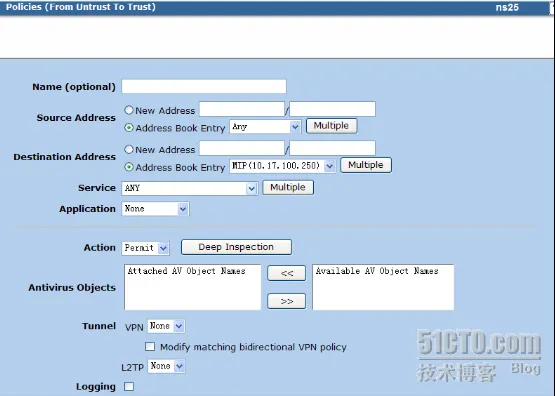Open the Application dropdown showing None

point(155,209)
